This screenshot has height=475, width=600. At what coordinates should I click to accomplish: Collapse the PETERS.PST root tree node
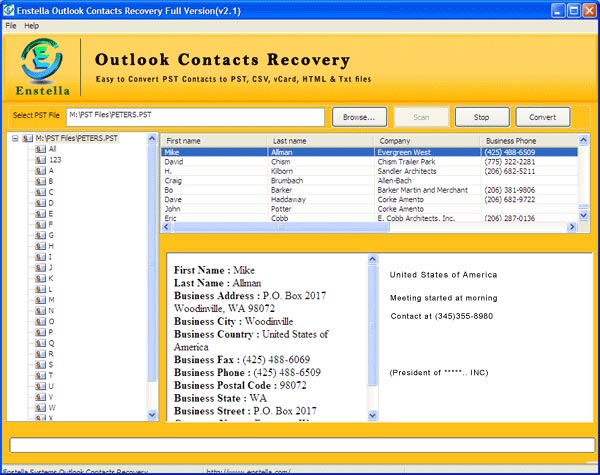(x=15, y=138)
